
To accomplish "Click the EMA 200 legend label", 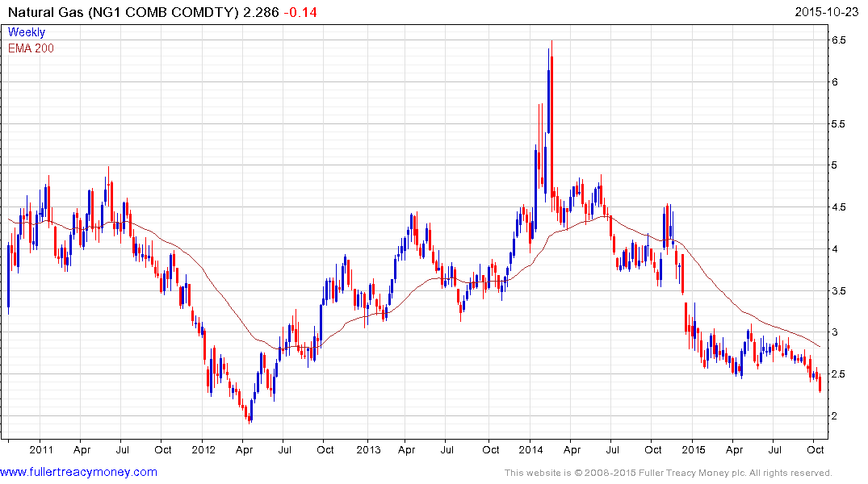I will tap(31, 48).
